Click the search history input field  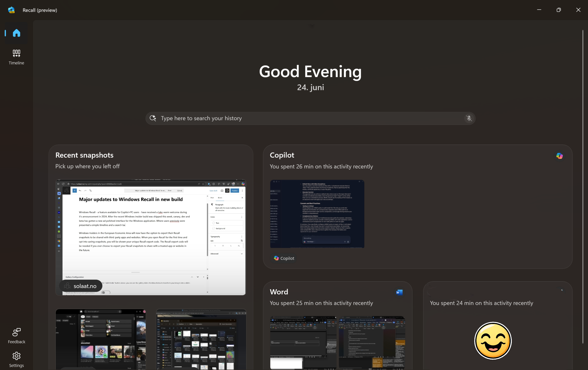click(310, 118)
